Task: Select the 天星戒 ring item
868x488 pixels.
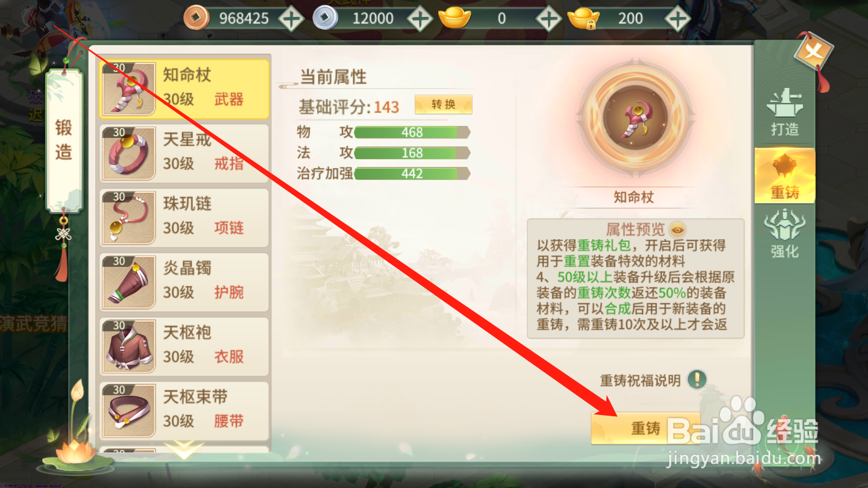Action: (184, 152)
